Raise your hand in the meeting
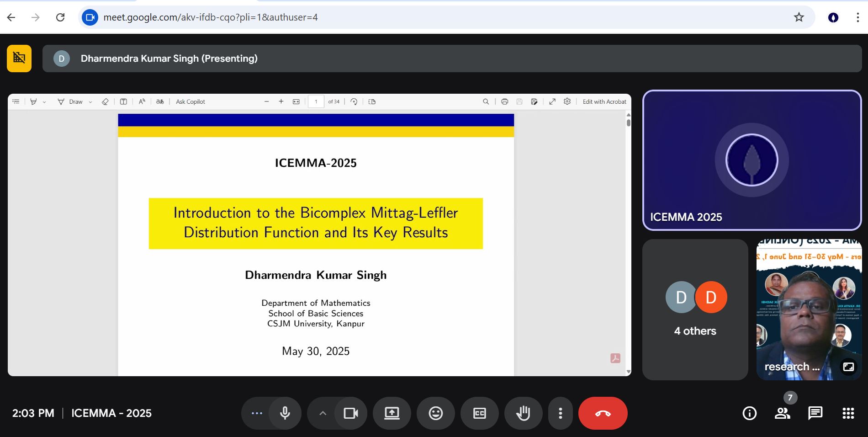This screenshot has height=437, width=868. [523, 413]
